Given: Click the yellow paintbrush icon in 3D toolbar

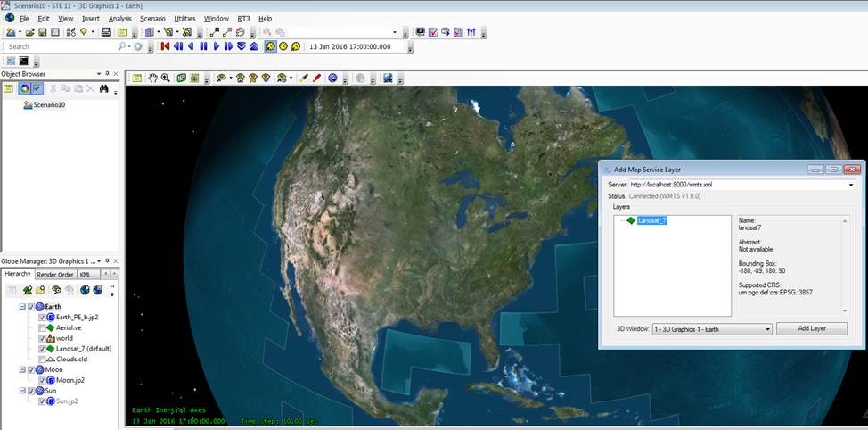Looking at the screenshot, I should 303,79.
